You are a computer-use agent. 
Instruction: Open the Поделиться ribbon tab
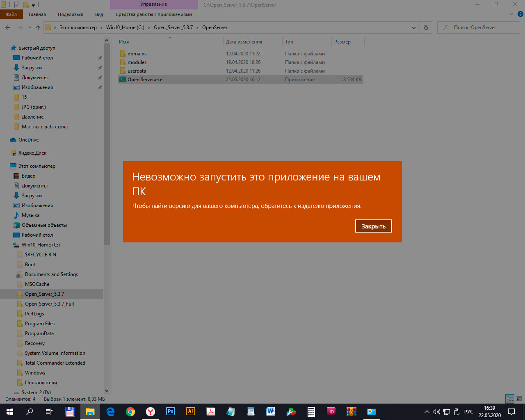pyautogui.click(x=71, y=14)
